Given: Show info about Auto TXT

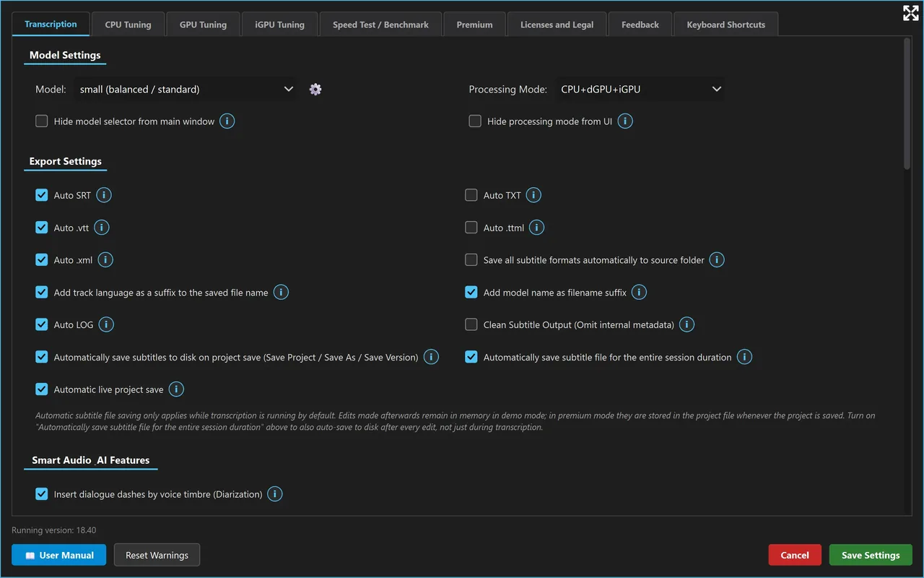Looking at the screenshot, I should (x=533, y=195).
